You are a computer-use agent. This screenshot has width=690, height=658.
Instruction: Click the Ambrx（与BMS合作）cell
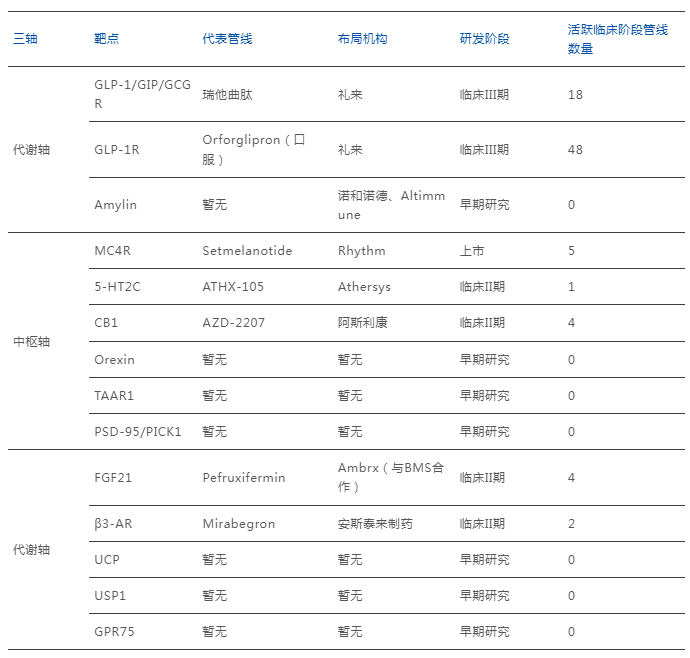tap(390, 477)
